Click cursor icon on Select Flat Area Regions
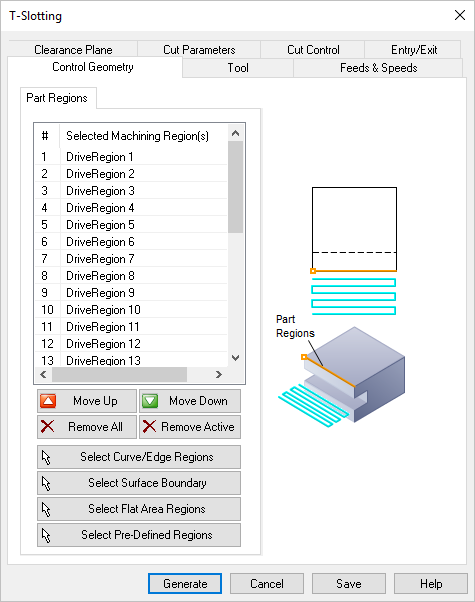Screen dimensions: 475x602 click(46, 509)
